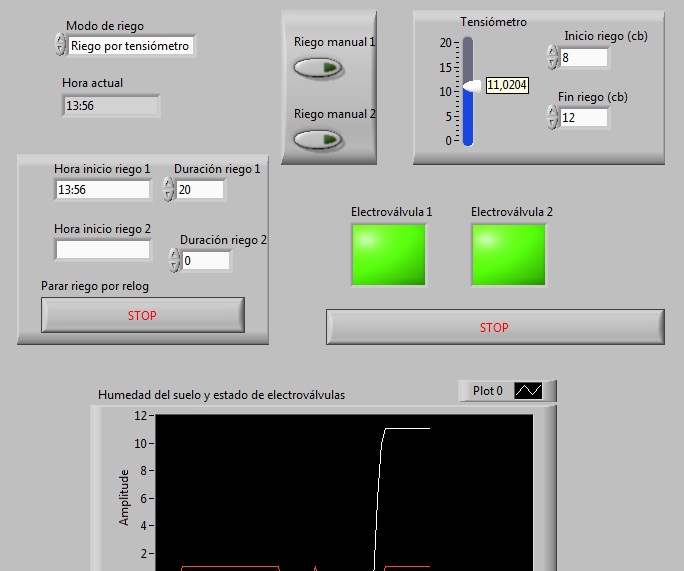
Task: Click the Electroválvula 2 green indicator
Action: (509, 255)
